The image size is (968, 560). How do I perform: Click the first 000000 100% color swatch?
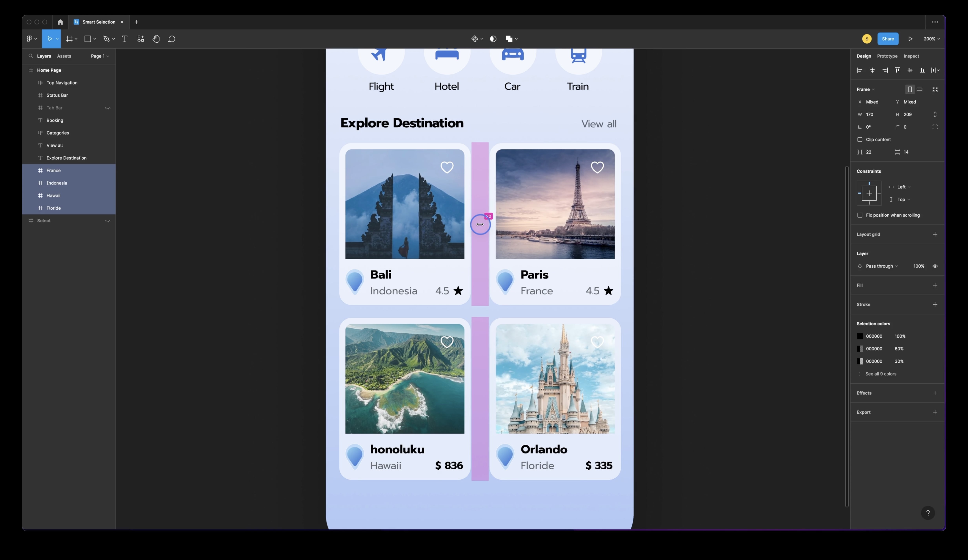(x=860, y=336)
